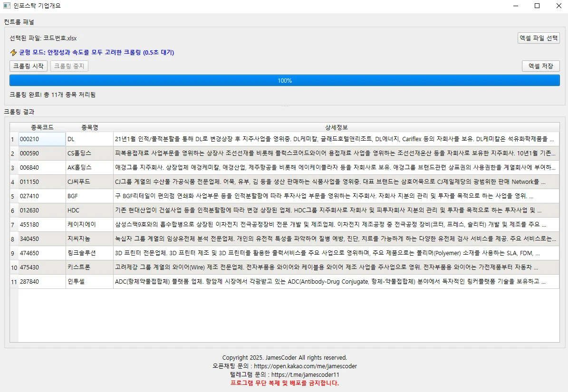The height and width of the screenshot is (392, 568).
Task: Click the table's top-left corner select-all box
Action: click(x=14, y=127)
